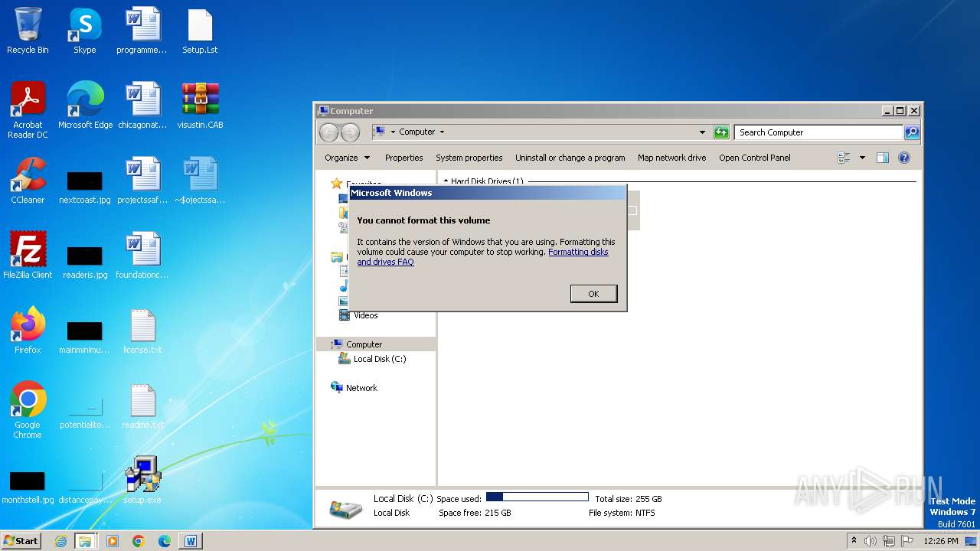Click the Word taskbar button
980x551 pixels.
pyautogui.click(x=191, y=541)
